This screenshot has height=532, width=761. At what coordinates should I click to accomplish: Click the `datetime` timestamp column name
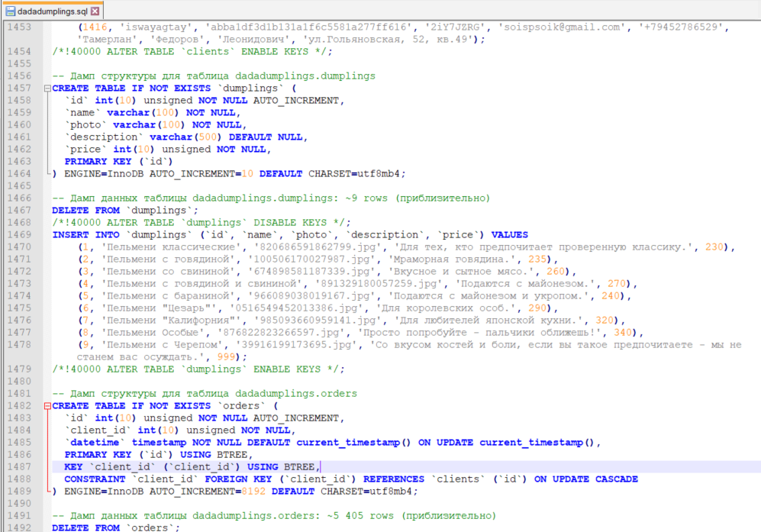click(x=95, y=443)
